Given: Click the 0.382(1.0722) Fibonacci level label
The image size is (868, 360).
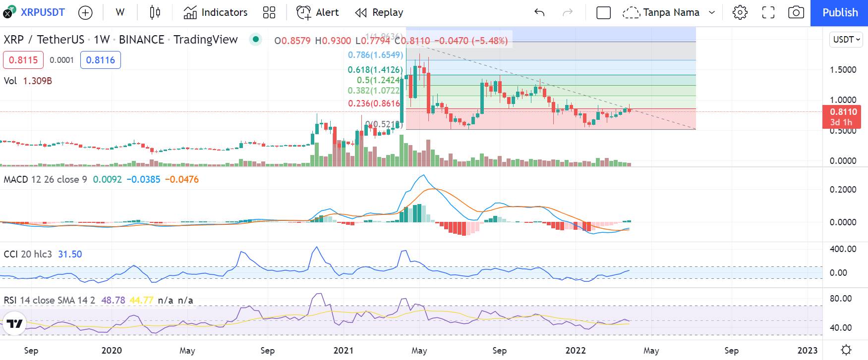Looking at the screenshot, I should coord(374,91).
